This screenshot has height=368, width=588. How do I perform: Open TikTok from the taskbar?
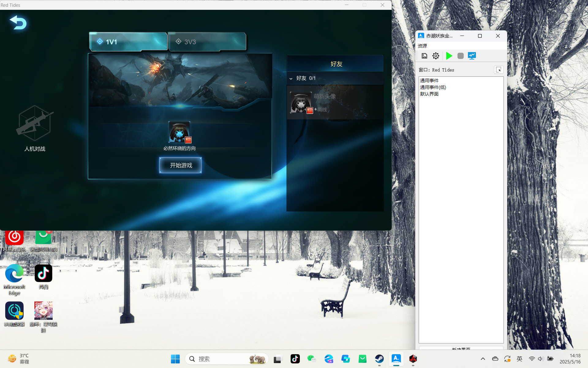point(295,359)
